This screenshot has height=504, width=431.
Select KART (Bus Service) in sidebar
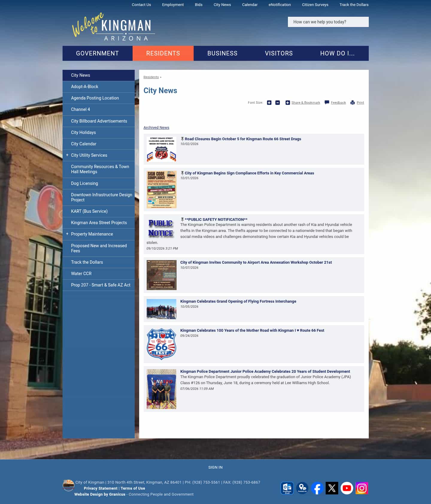[x=98, y=211]
